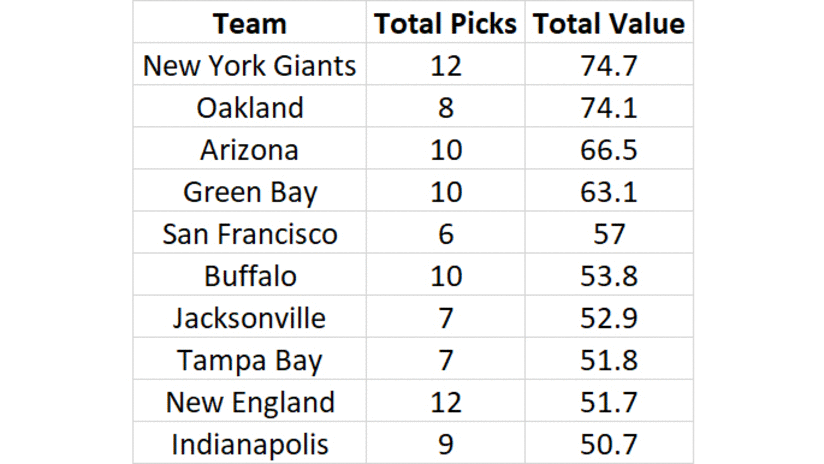
Task: Select Oakland's total picks 8 cell
Action: (x=445, y=108)
